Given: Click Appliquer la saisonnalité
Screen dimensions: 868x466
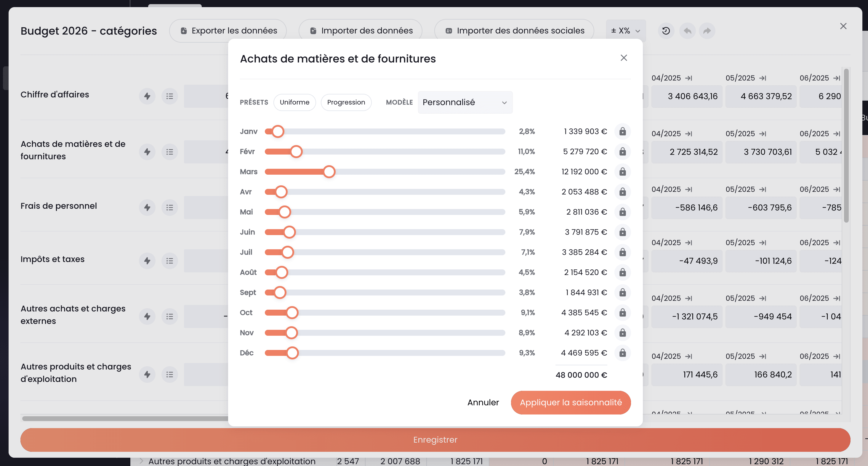Looking at the screenshot, I should click(571, 402).
